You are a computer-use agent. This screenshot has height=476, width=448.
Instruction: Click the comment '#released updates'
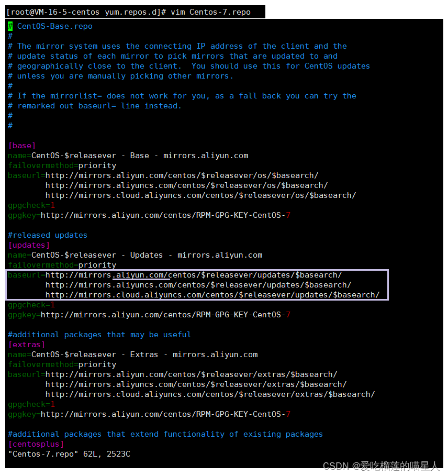48,235
